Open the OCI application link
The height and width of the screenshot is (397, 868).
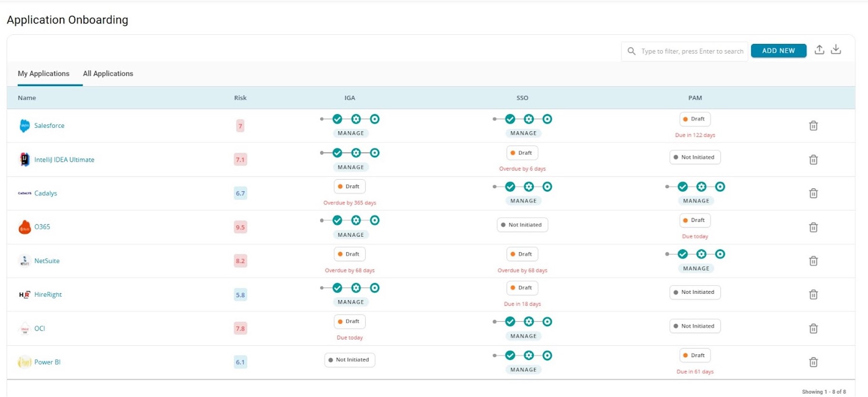pos(39,328)
